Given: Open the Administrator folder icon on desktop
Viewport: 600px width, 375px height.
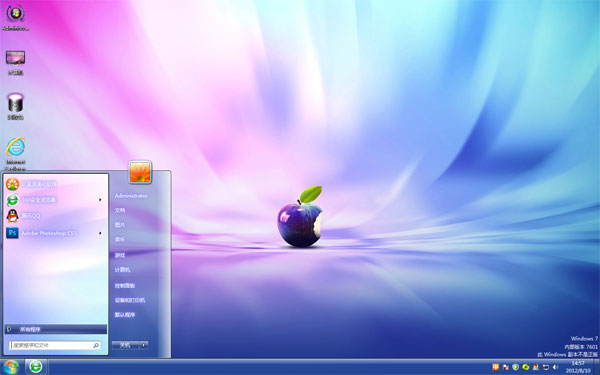Looking at the screenshot, I should click(15, 17).
